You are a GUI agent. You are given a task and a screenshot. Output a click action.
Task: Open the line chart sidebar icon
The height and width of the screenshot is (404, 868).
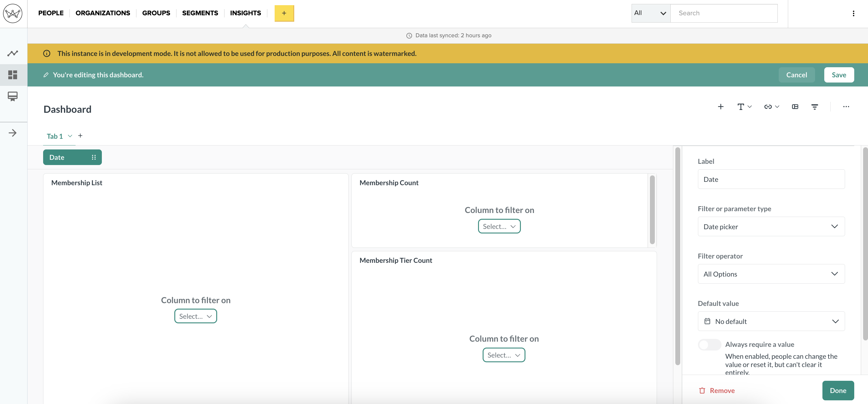[13, 53]
